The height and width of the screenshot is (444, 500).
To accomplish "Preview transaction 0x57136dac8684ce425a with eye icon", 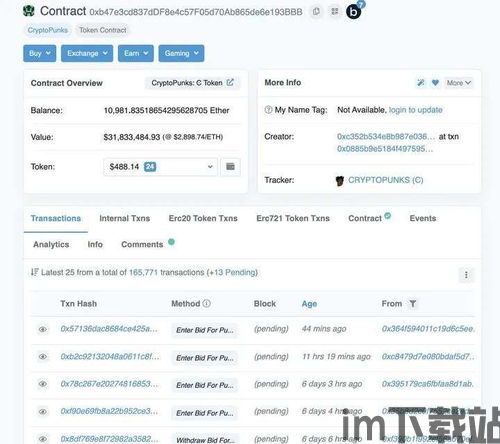I will click(43, 329).
